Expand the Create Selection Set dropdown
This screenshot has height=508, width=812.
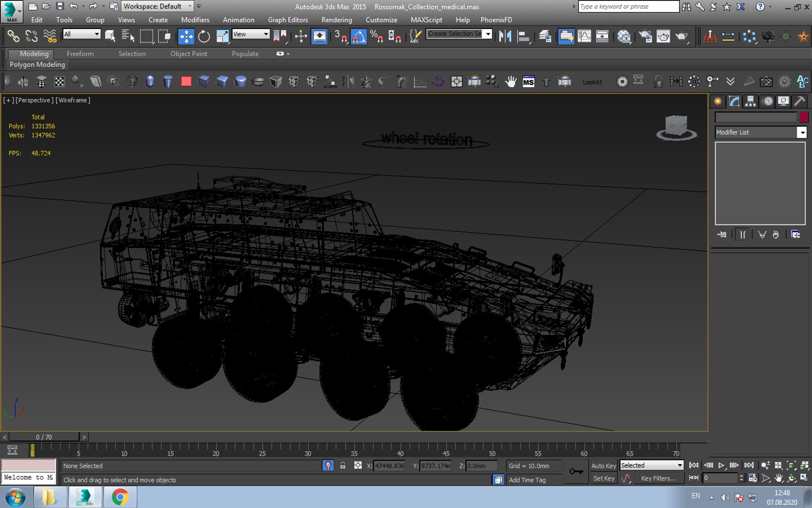pyautogui.click(x=488, y=34)
